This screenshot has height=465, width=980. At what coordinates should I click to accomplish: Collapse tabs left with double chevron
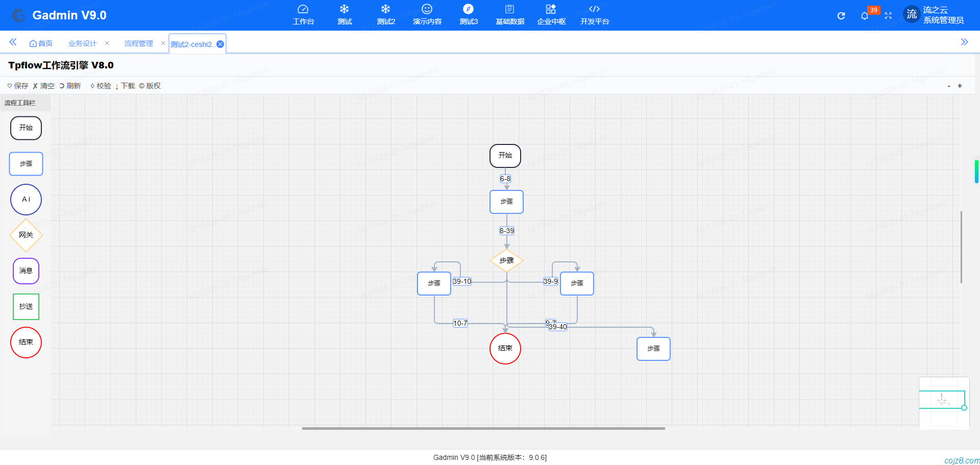[13, 42]
